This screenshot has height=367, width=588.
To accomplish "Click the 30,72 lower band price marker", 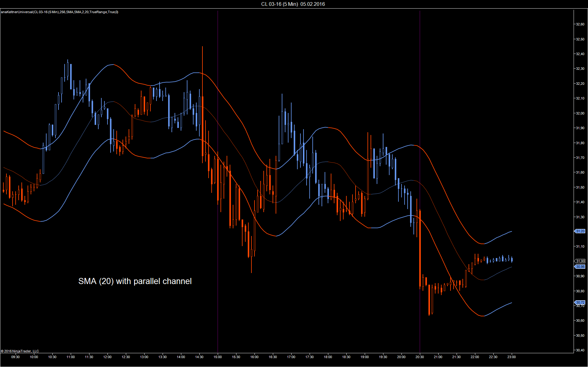I will [x=580, y=302].
